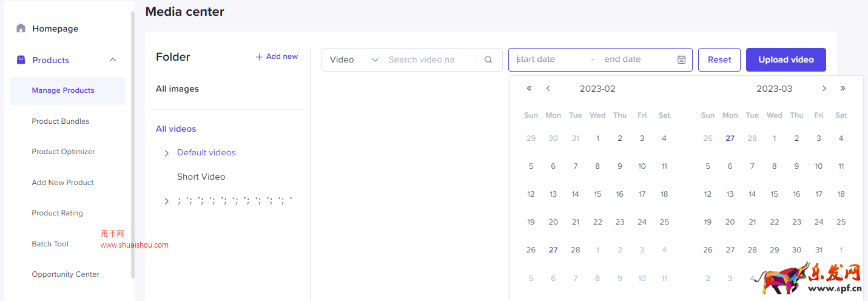Pick February 15 in the 2023-02 calendar

point(597,194)
